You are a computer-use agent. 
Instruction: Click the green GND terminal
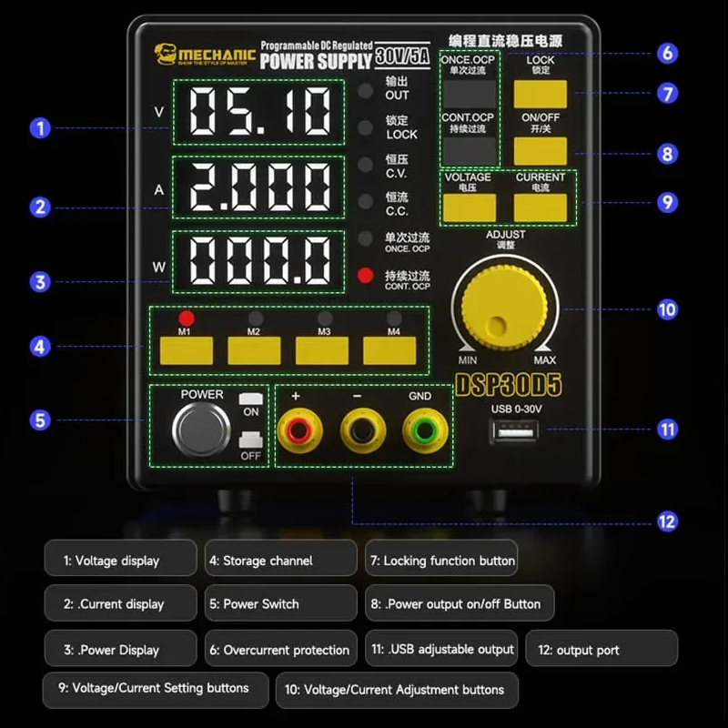coord(421,428)
